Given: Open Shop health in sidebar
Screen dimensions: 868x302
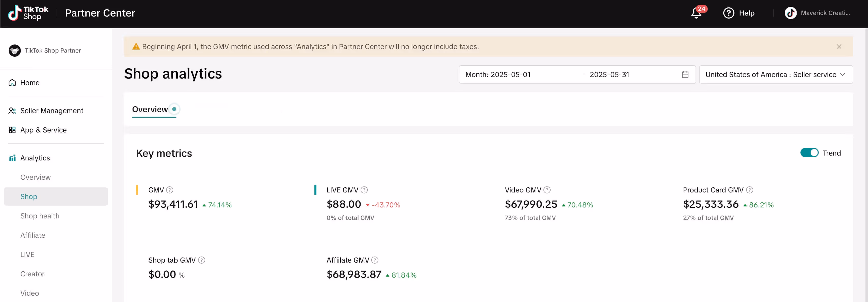Looking at the screenshot, I should 40,216.
